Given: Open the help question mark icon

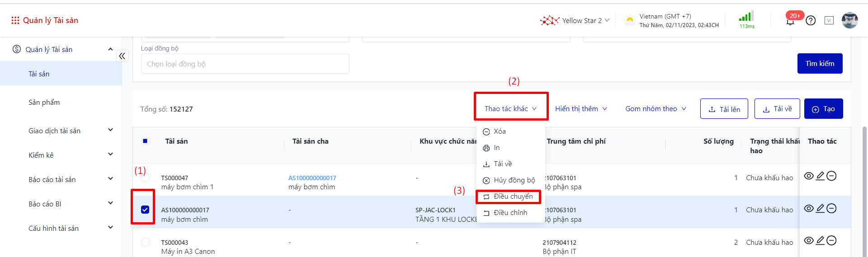Looking at the screenshot, I should pyautogui.click(x=811, y=21).
